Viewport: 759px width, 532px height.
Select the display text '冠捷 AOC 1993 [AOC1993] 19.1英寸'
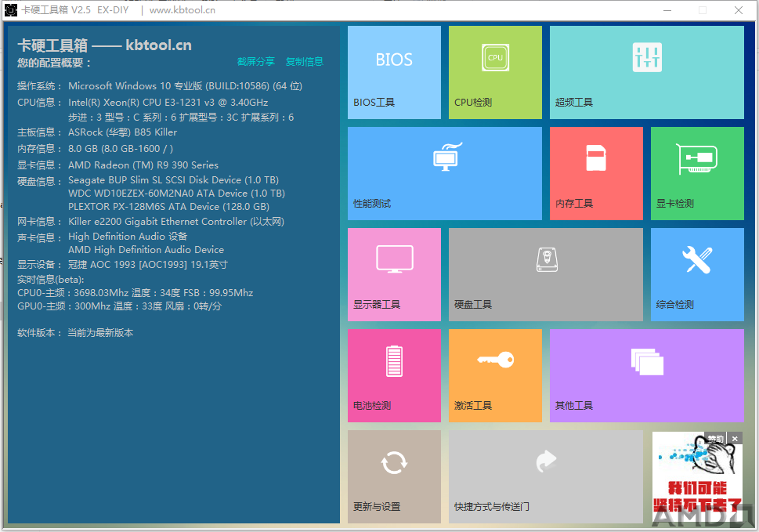[x=147, y=265]
